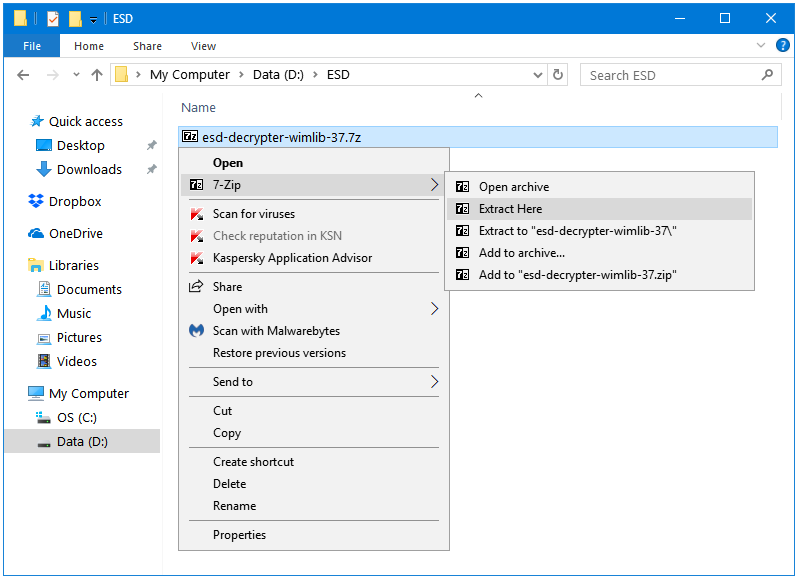Open the Customize Quick Access Toolbar dropdown

pos(93,20)
